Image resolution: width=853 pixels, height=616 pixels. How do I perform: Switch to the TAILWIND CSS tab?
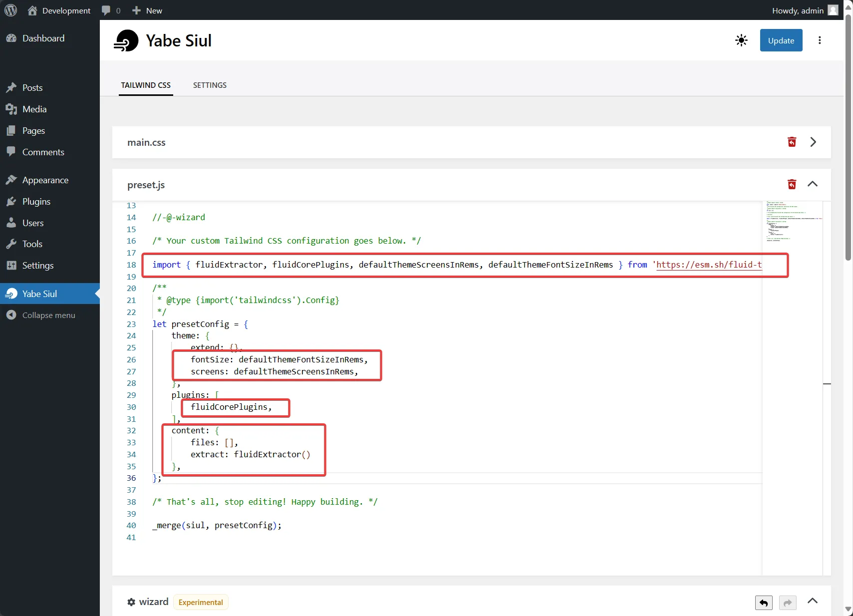click(146, 85)
